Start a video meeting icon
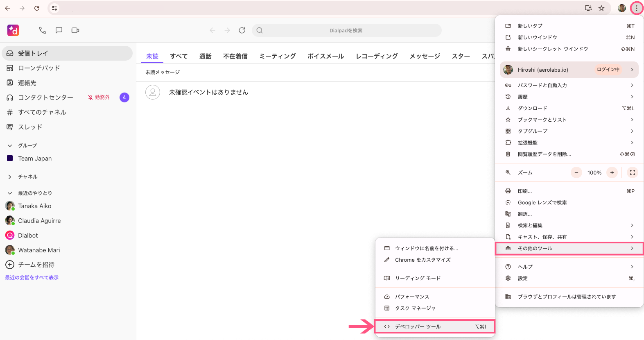This screenshot has height=340, width=644. [x=75, y=30]
